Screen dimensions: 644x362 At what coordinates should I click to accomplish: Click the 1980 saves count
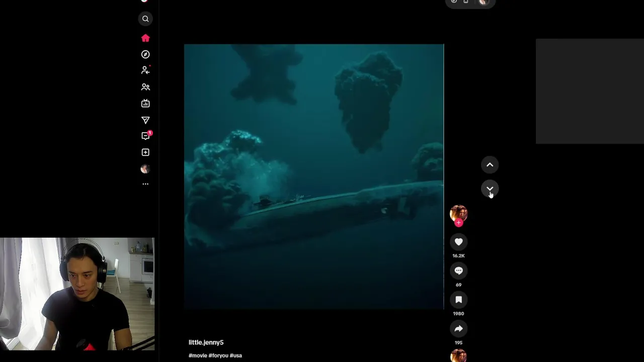(458, 314)
